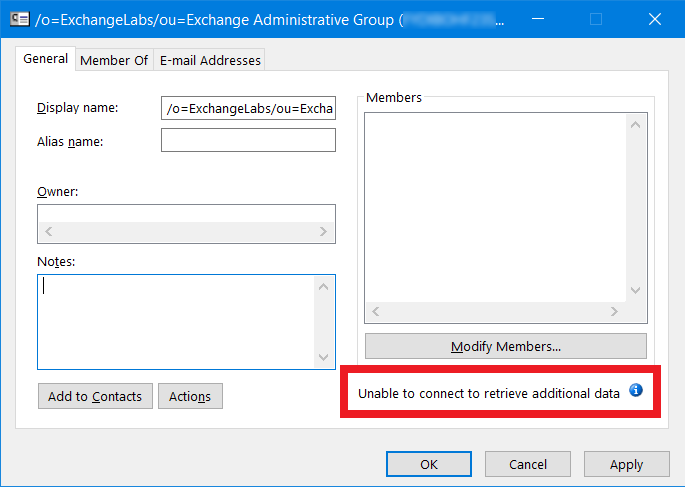Click the Members list down scroll arrow

pyautogui.click(x=634, y=290)
